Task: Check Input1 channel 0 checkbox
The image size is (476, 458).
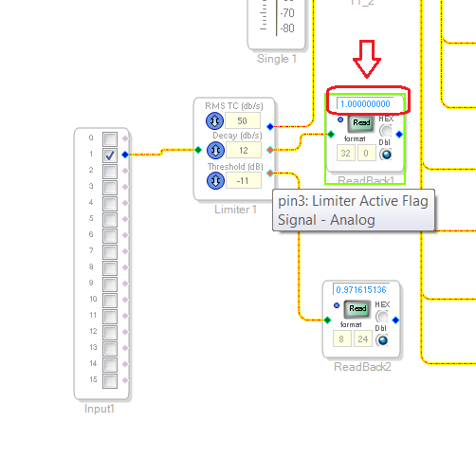Action: [x=110, y=139]
